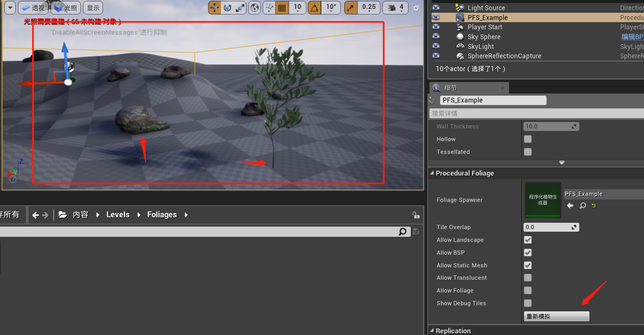Open camera speed setting showing 4
Image resolution: width=644 pixels, height=335 pixels.
click(395, 8)
